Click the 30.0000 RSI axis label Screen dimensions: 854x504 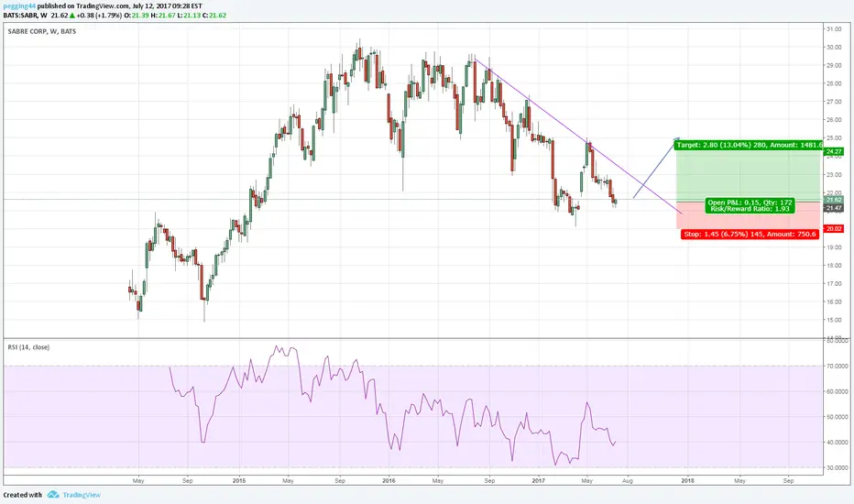tap(838, 467)
